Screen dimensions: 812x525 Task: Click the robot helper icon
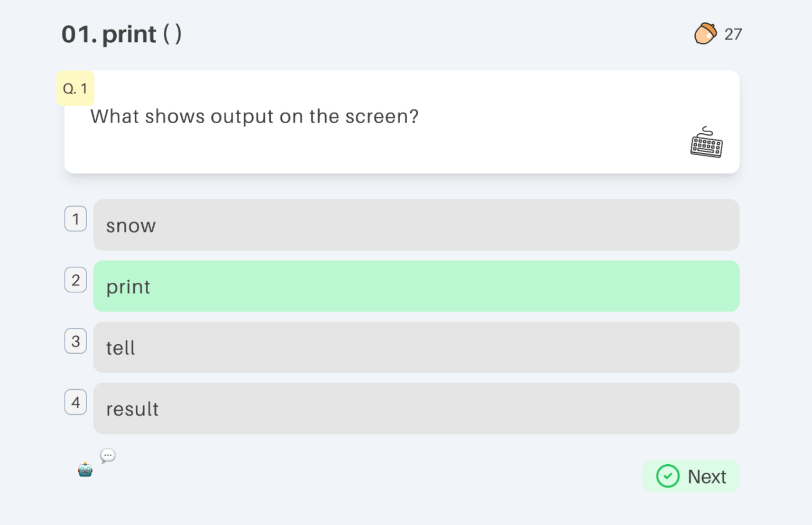point(85,469)
